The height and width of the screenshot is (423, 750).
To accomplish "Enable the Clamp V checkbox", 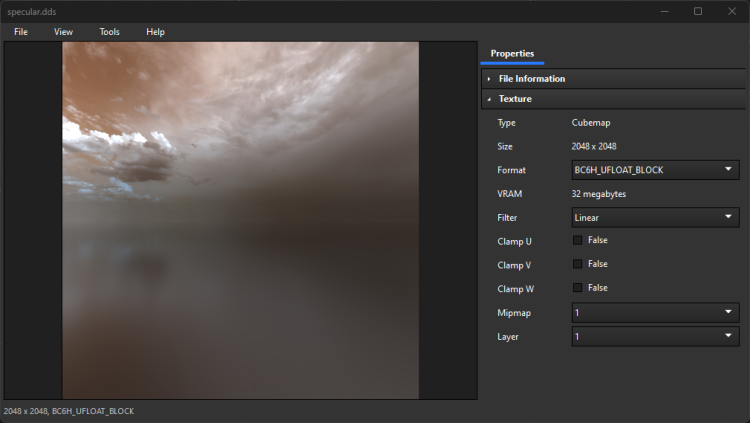I will tap(577, 264).
